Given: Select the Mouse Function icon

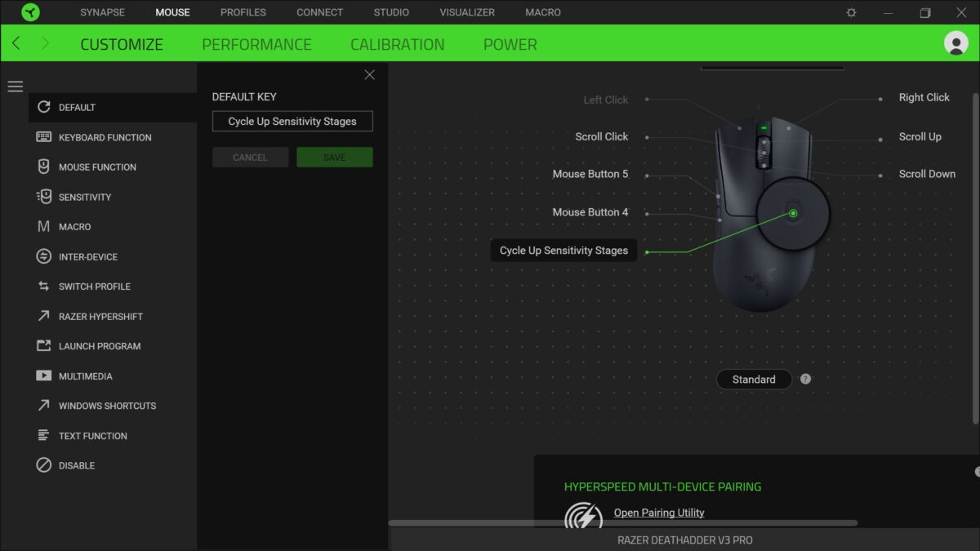Looking at the screenshot, I should point(44,167).
